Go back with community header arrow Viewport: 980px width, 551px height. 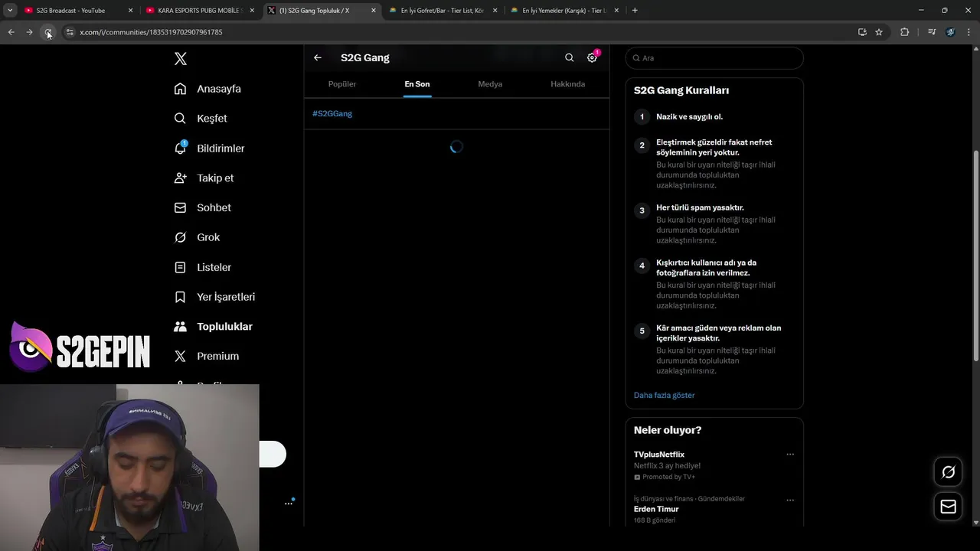coord(318,57)
